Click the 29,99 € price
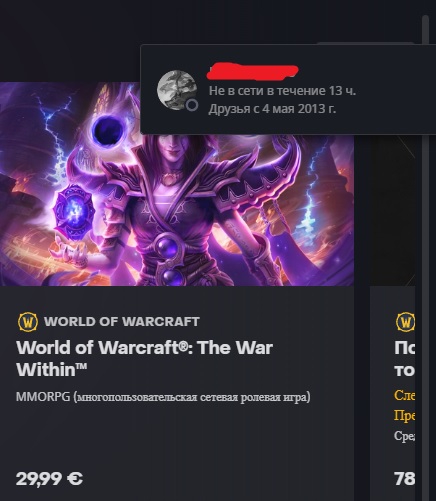Image resolution: width=436 pixels, height=501 pixels. [x=49, y=479]
